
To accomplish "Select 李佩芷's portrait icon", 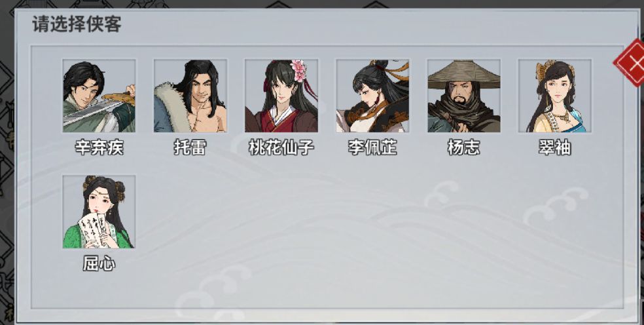I will pyautogui.click(x=372, y=96).
